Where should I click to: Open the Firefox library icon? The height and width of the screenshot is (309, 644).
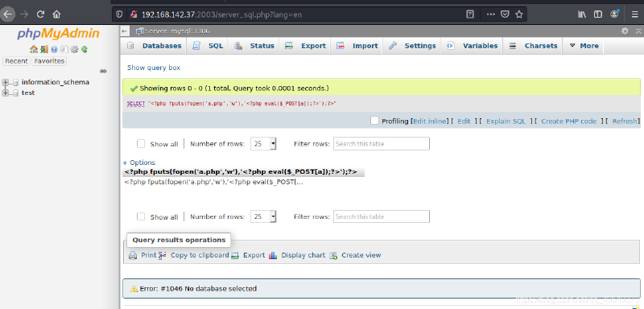[x=582, y=14]
